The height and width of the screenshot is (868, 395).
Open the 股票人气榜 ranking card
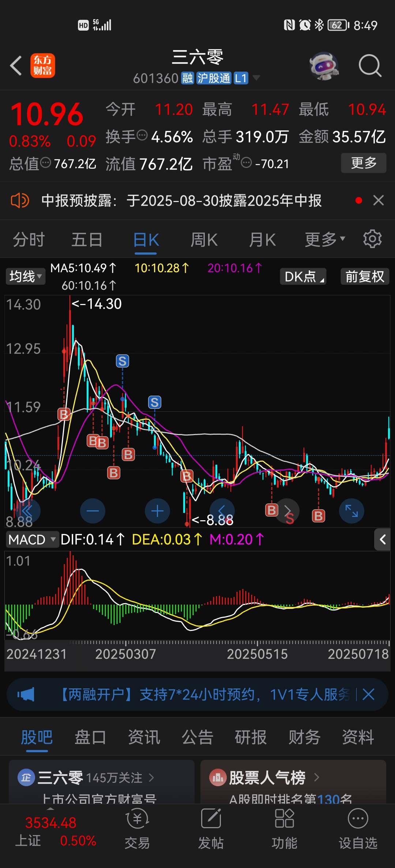(x=293, y=782)
